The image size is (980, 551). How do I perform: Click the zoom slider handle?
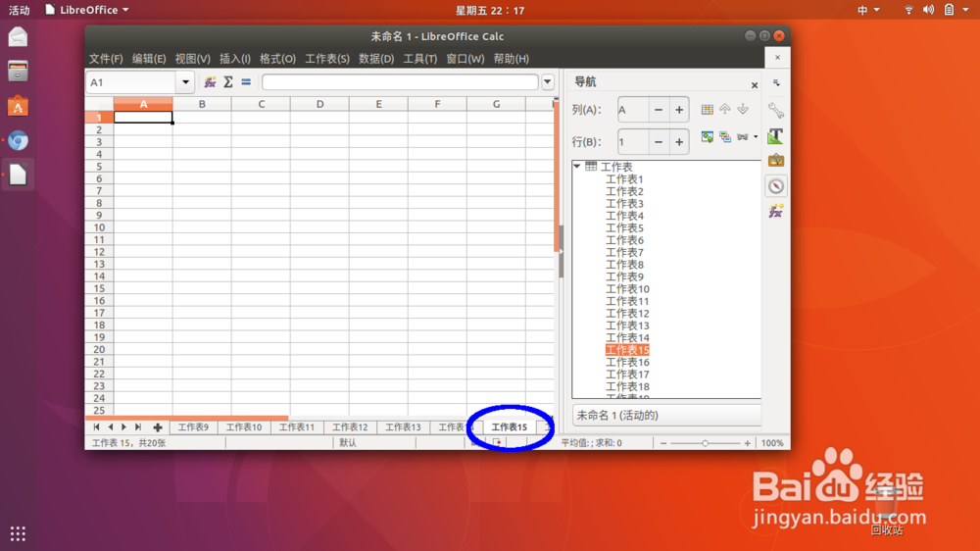(705, 443)
